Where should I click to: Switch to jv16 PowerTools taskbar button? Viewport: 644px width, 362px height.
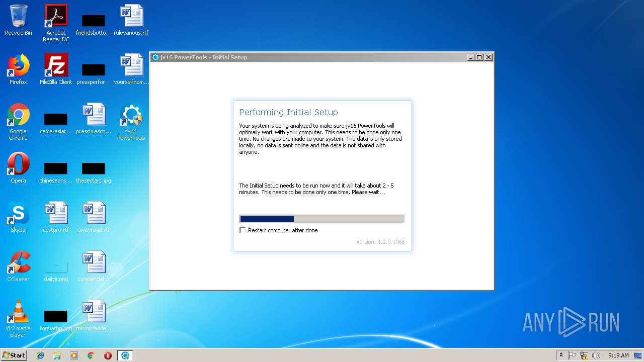tap(125, 355)
